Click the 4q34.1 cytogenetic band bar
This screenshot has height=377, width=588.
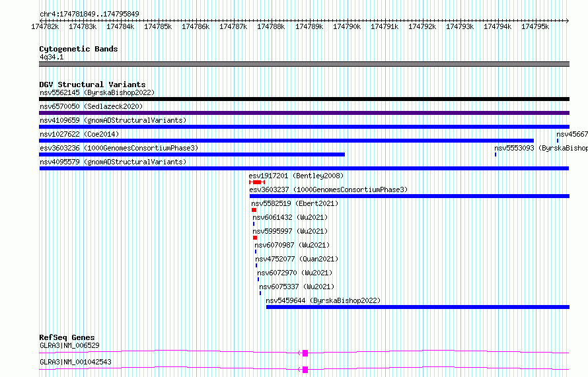tap(304, 64)
